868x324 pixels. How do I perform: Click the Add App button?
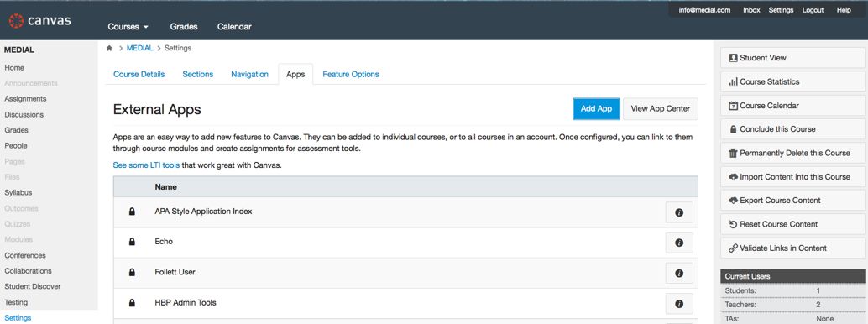pyautogui.click(x=596, y=108)
